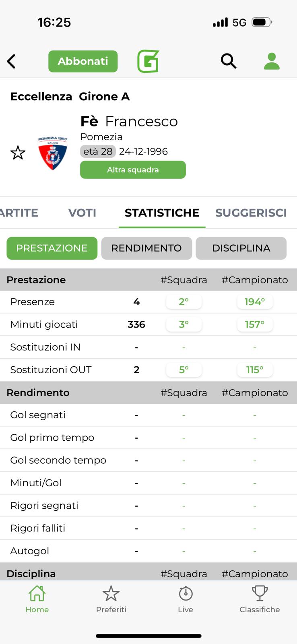This screenshot has height=644, width=297.
Task: Select the RENDIMENTO filter
Action: [x=146, y=248]
